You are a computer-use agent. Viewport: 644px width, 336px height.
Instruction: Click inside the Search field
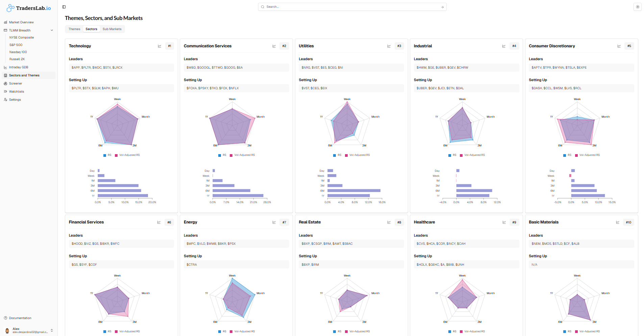352,7
